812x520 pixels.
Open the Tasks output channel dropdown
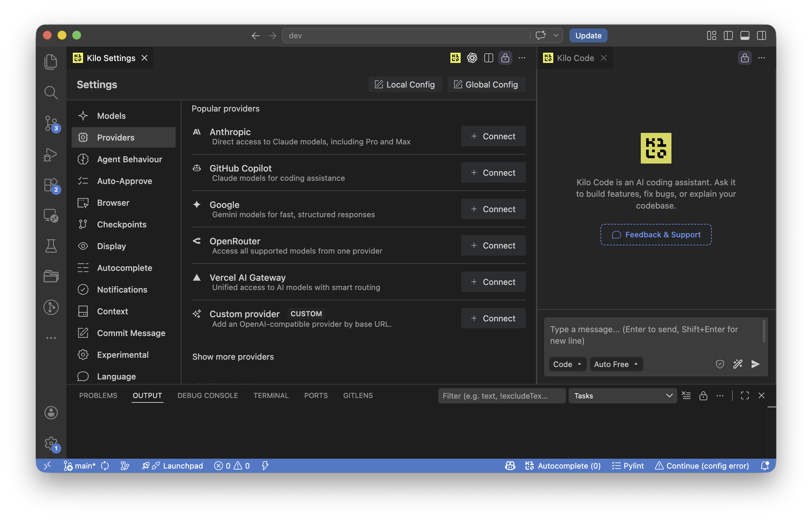click(x=623, y=396)
